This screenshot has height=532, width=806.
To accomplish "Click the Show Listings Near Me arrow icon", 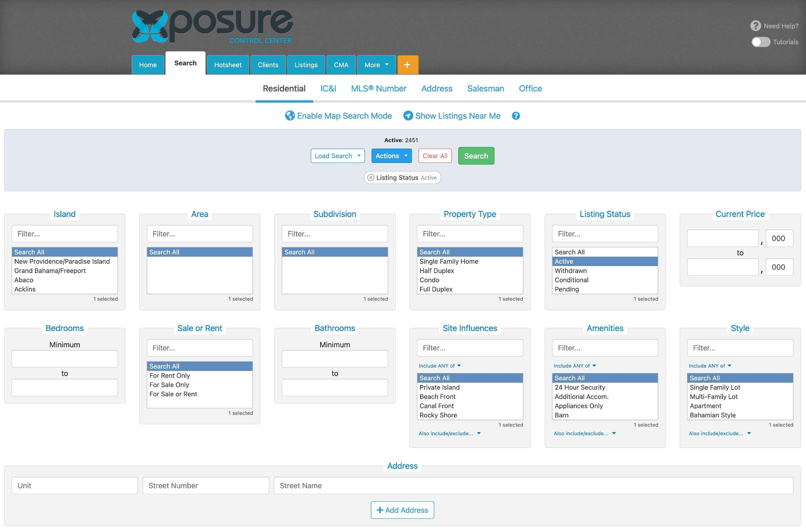I will (x=408, y=116).
